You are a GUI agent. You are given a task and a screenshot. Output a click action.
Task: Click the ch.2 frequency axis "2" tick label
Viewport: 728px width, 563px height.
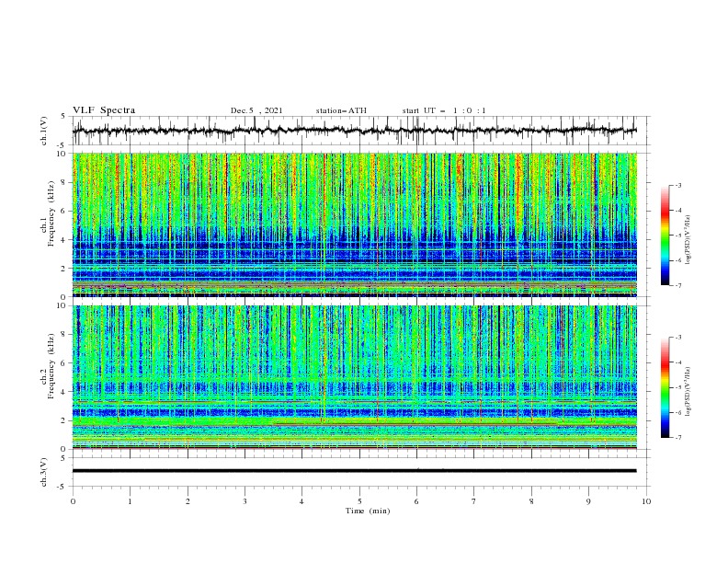click(x=65, y=420)
